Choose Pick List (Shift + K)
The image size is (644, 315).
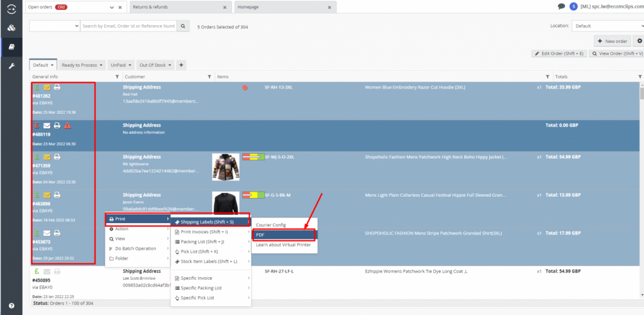(210, 251)
